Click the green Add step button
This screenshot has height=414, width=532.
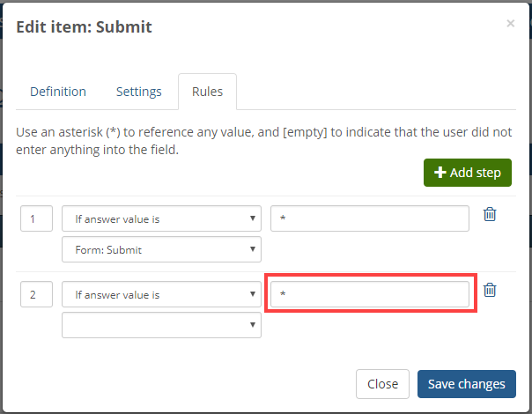pyautogui.click(x=468, y=173)
